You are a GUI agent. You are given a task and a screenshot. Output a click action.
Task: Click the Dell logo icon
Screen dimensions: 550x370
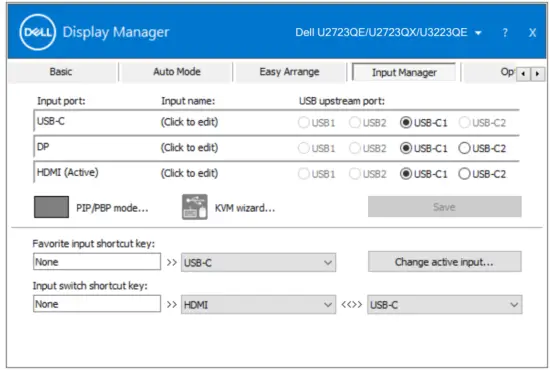coord(38,32)
